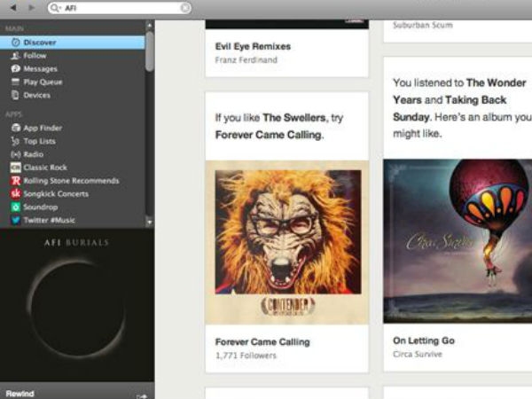
Task: Open Evil Eye Remixes album link
Action: [253, 46]
